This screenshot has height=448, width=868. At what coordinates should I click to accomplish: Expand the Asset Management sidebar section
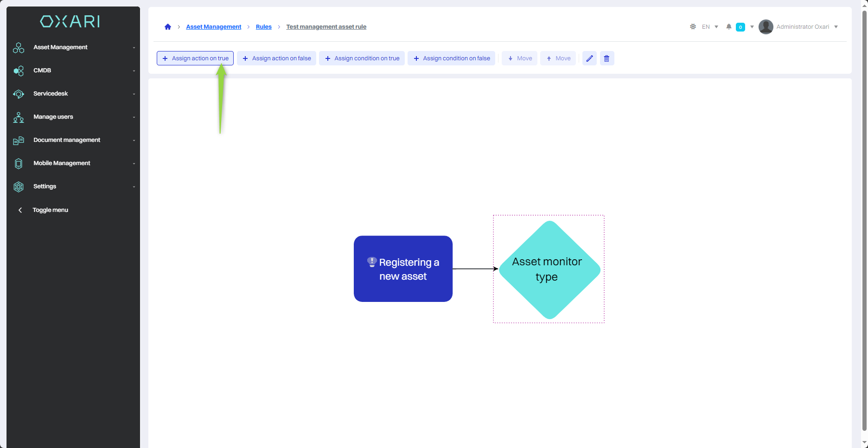(x=60, y=47)
